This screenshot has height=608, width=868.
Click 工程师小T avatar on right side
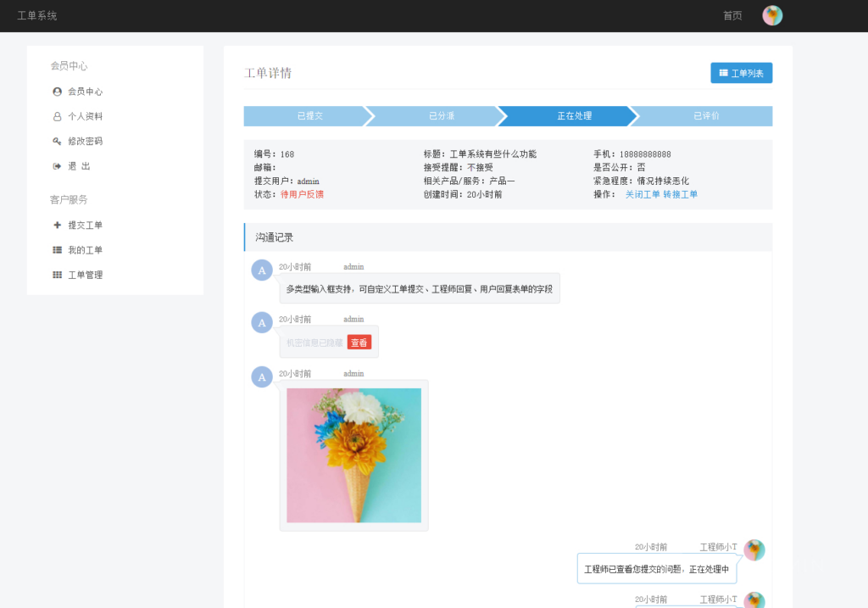pyautogui.click(x=754, y=549)
